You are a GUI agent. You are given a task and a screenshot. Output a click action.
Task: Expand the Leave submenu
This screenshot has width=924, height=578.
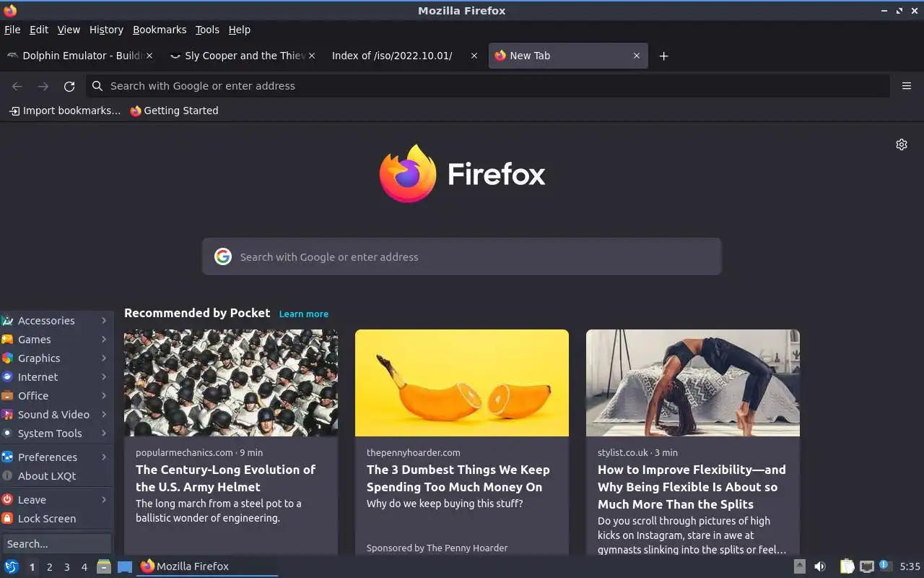pos(56,500)
